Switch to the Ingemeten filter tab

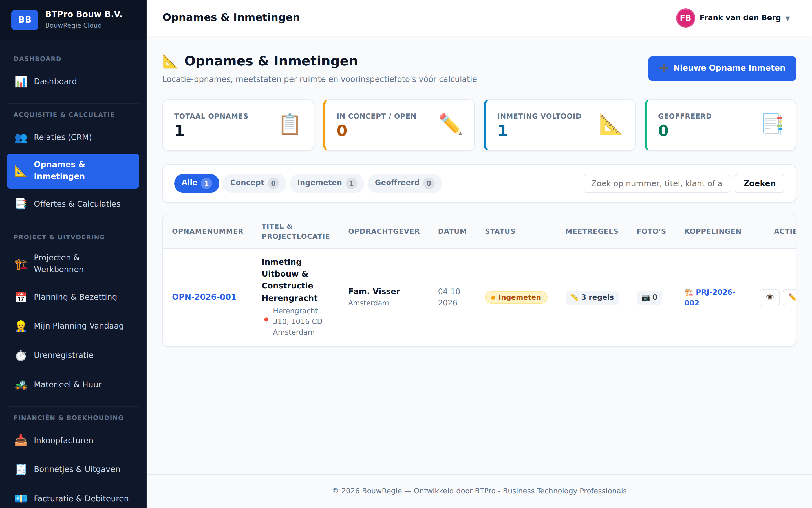point(327,183)
